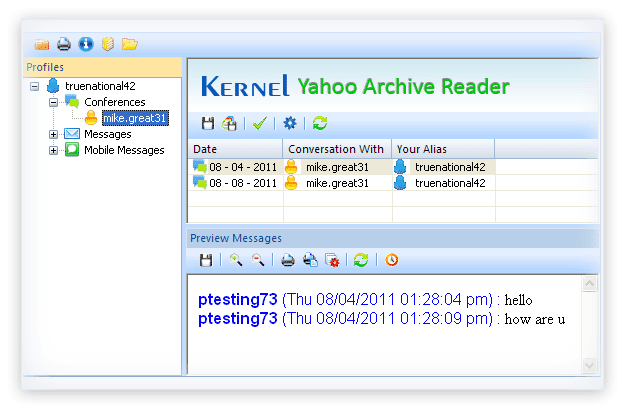Print the preview messages
This screenshot has height=409, width=624.
(288, 260)
